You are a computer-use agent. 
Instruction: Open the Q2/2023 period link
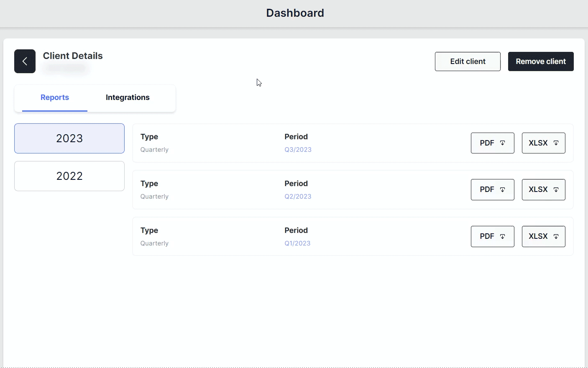tap(298, 197)
